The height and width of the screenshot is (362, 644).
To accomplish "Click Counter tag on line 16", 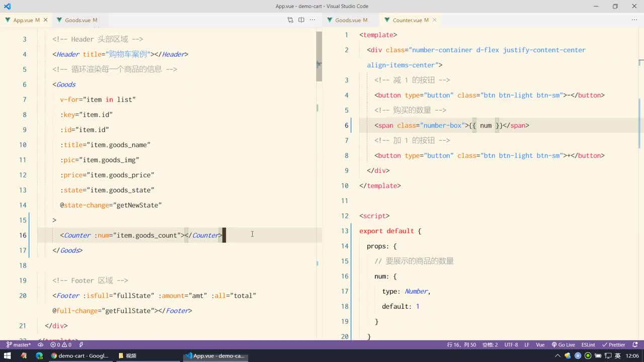I will click(77, 235).
